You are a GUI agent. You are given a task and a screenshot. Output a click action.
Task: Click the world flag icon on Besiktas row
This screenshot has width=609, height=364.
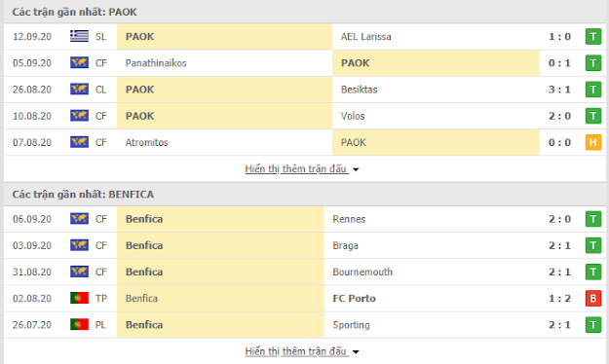[x=79, y=90]
